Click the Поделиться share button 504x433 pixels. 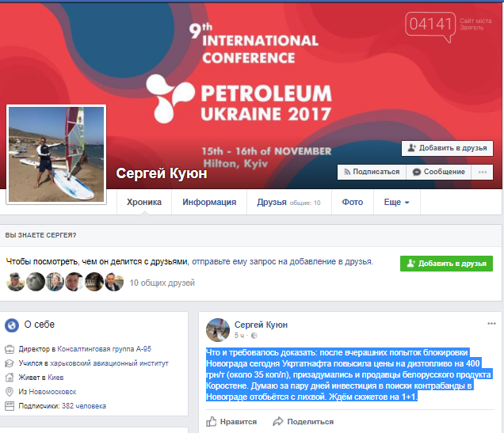click(303, 422)
